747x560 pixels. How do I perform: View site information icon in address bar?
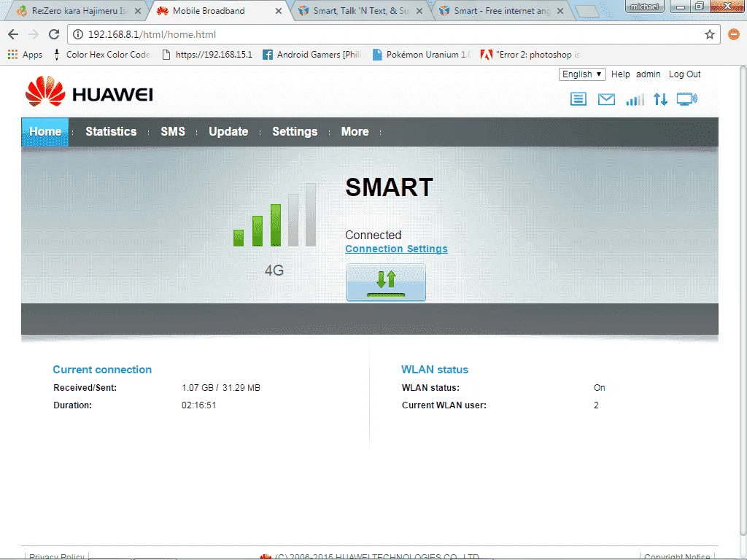tap(78, 34)
